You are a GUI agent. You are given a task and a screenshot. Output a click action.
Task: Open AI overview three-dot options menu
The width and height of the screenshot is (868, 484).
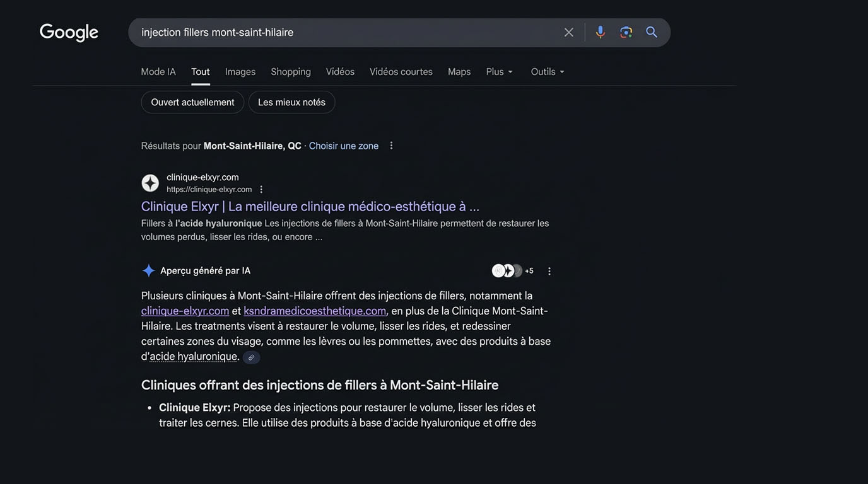549,271
